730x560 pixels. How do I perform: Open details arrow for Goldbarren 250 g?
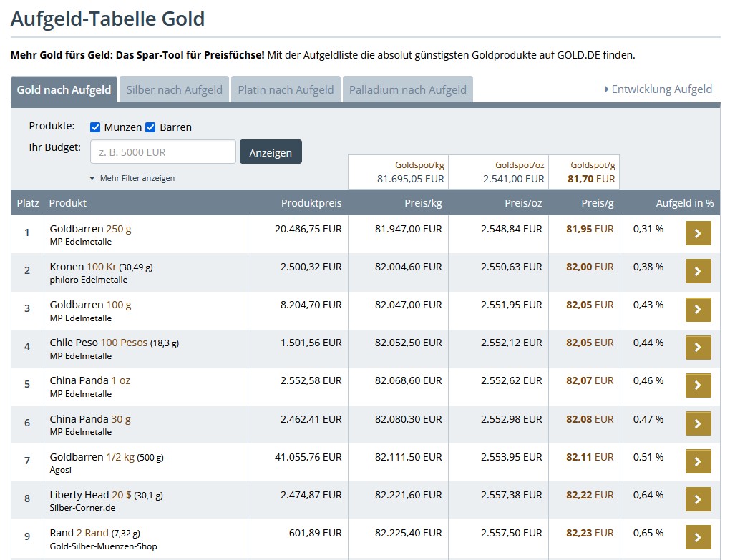coord(698,233)
